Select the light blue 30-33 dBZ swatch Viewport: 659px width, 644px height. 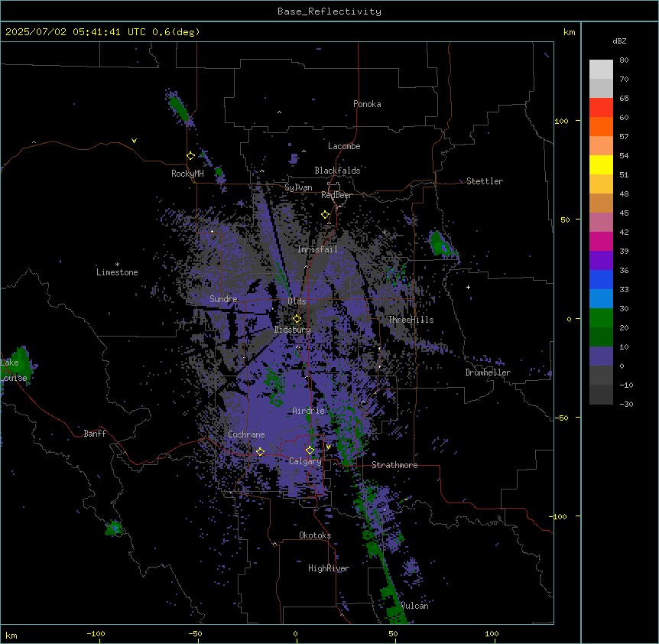point(601,299)
